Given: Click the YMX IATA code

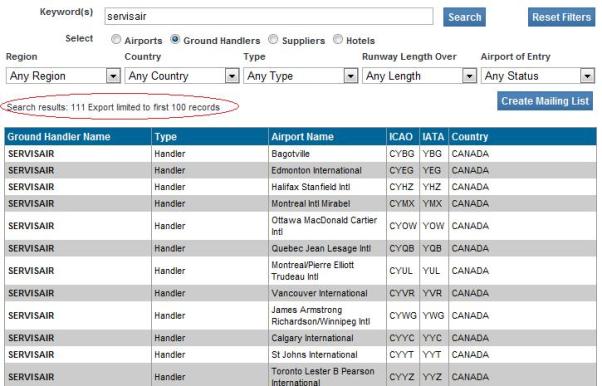Looking at the screenshot, I should 432,203.
